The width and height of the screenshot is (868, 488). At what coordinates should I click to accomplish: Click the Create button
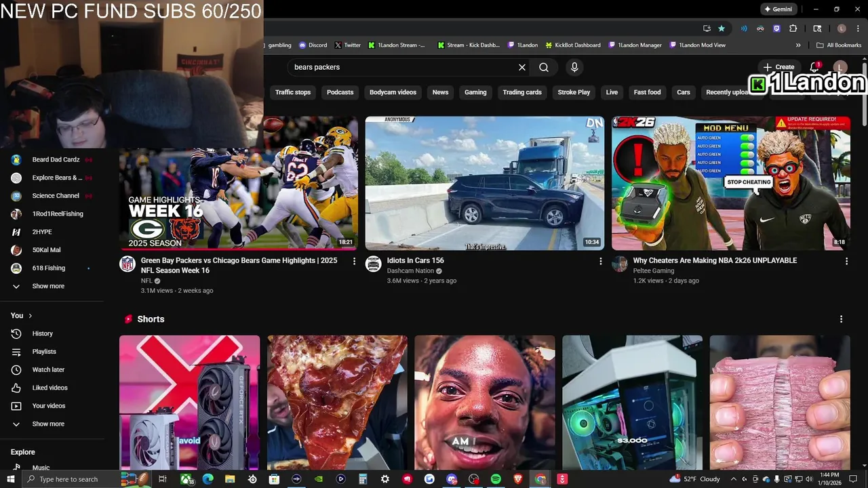[778, 67]
